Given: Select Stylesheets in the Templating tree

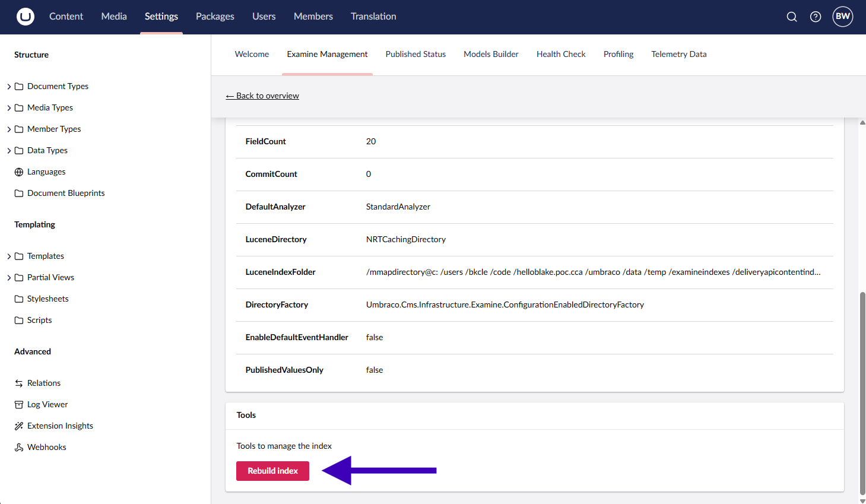Looking at the screenshot, I should tap(47, 299).
